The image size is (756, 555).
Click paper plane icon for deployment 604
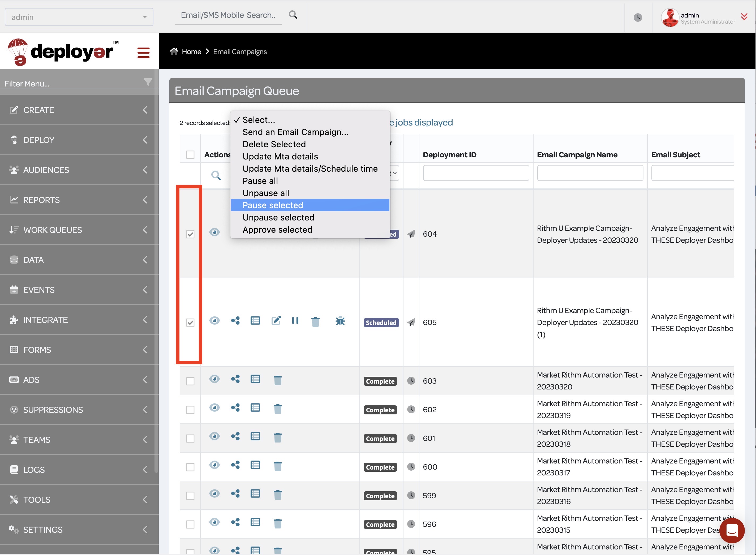click(x=411, y=234)
